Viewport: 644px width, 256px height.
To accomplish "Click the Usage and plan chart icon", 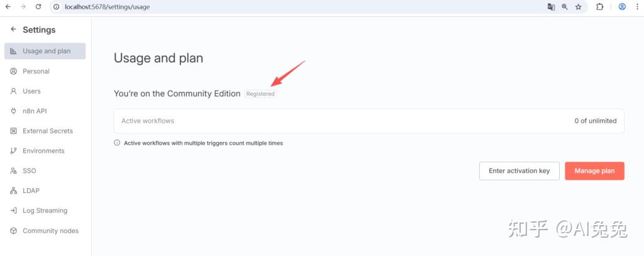I will (x=14, y=51).
